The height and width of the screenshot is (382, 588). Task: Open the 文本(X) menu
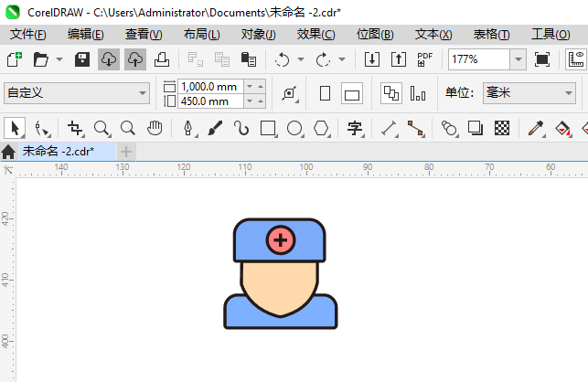click(433, 35)
